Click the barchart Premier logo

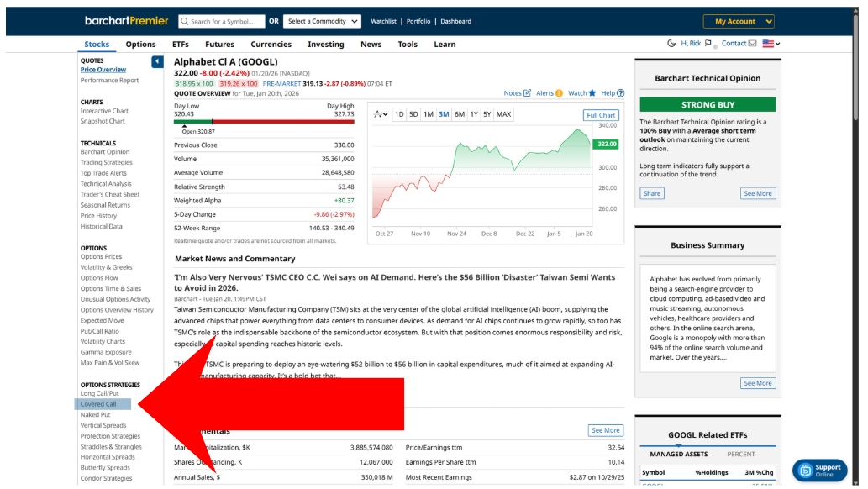[126, 21]
